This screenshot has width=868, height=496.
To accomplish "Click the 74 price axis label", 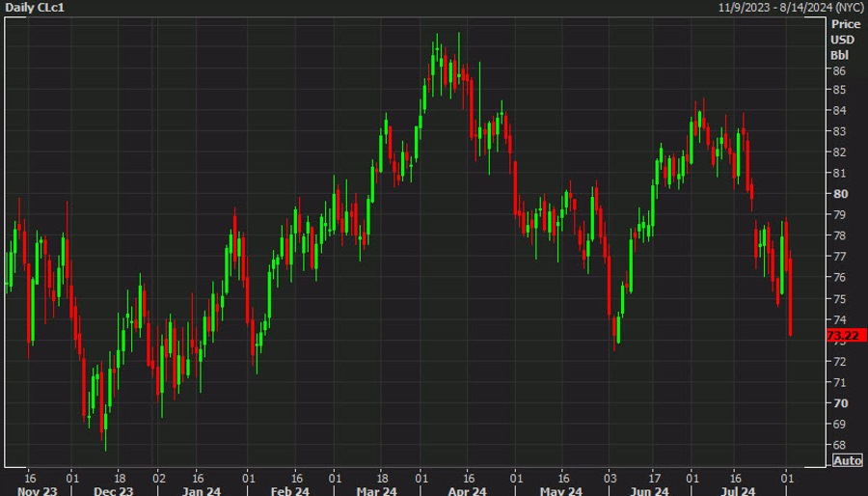I will 839,320.
